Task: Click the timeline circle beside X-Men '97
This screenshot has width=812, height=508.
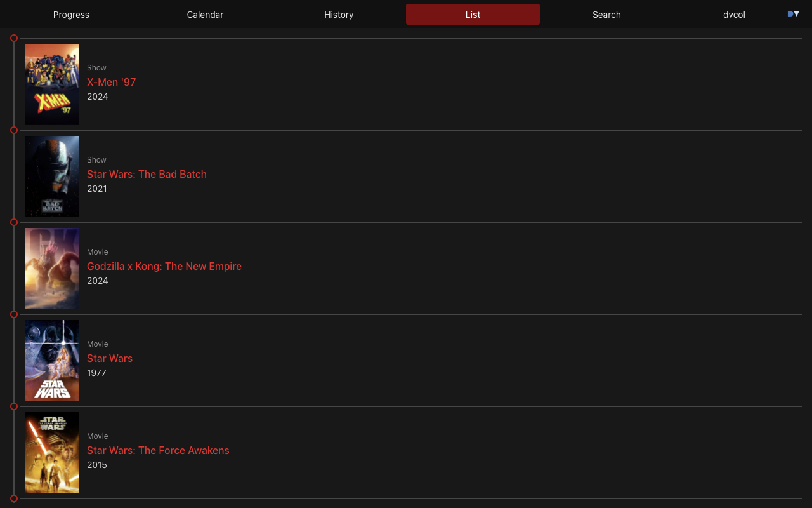Action: (x=13, y=38)
